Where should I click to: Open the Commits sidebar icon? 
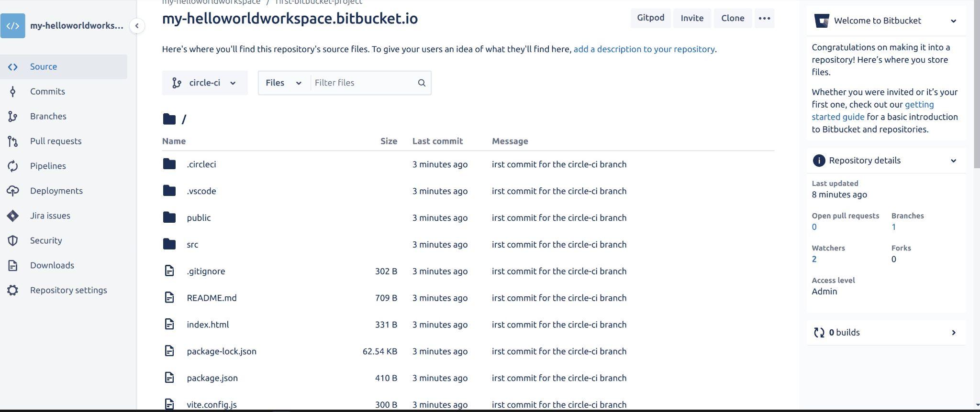tap(13, 91)
